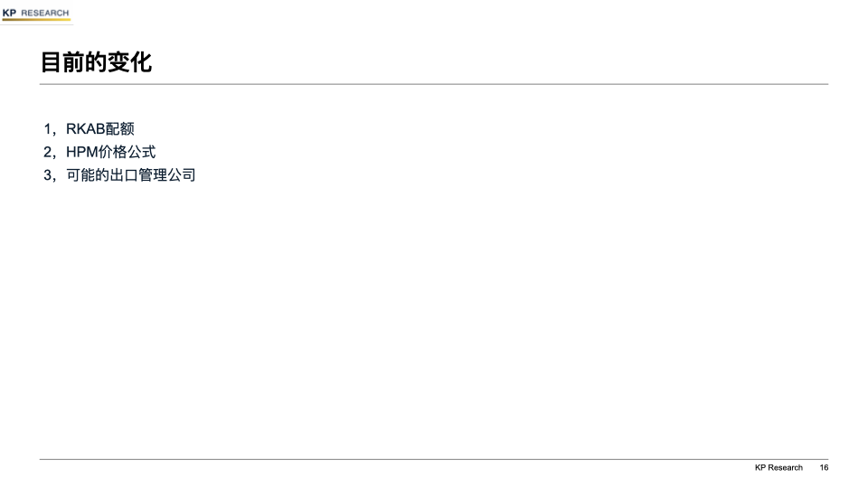Image resolution: width=868 pixels, height=488 pixels.
Task: Click the "公司" characters ending the third bullet
Action: click(x=182, y=175)
